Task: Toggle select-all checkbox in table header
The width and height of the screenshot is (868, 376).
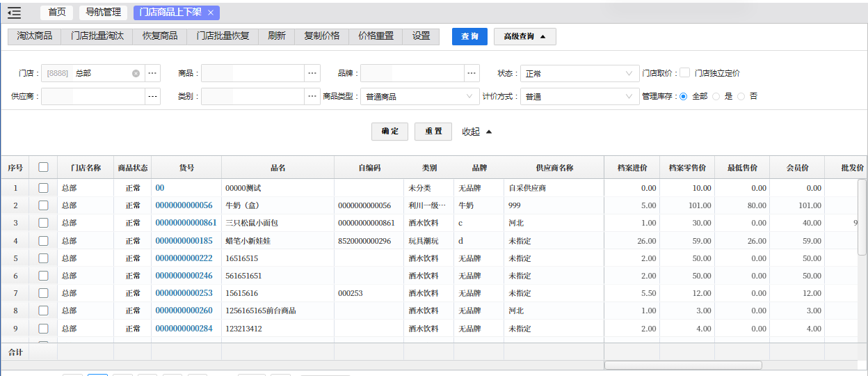Action: [x=43, y=167]
